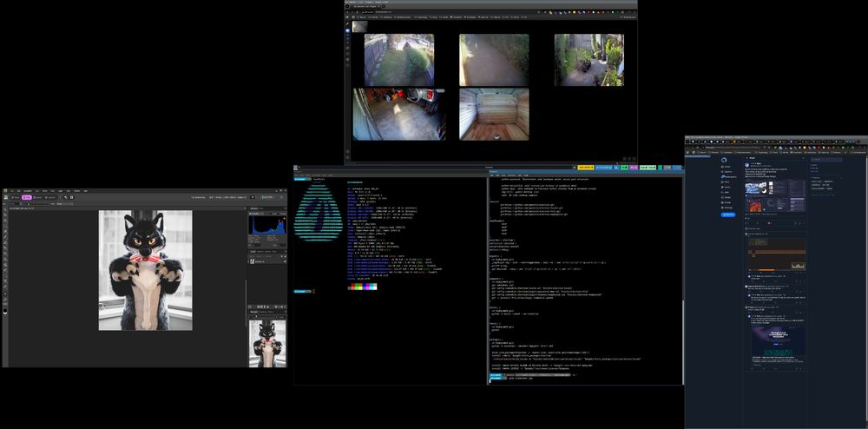This screenshot has width=868, height=429.
Task: Open the garden camera feed with potted plants
Action: click(589, 60)
